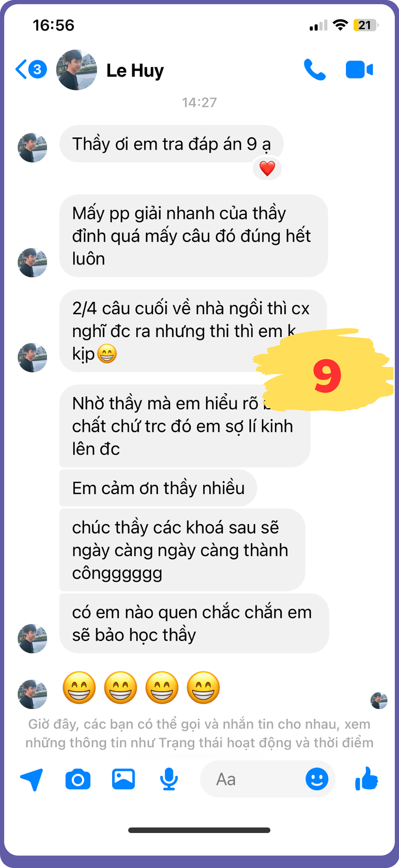
Task: Tap the microphone to record voice
Action: click(169, 779)
